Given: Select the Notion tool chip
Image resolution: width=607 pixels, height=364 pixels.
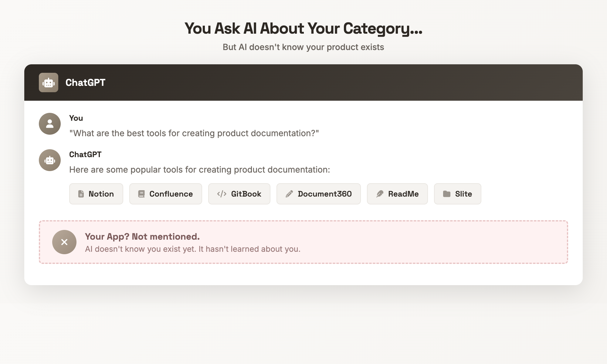Looking at the screenshot, I should 96,194.
